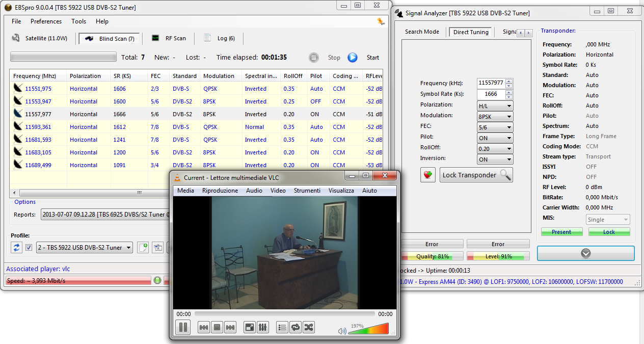The image size is (644, 344).
Task: Click the green Present indicator button
Action: click(x=561, y=232)
